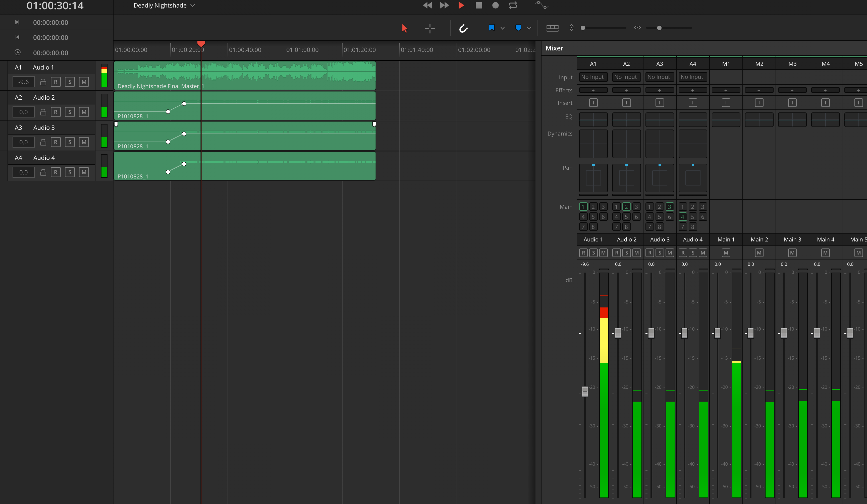The height and width of the screenshot is (504, 867).
Task: Click the A2 volume field showing 0.0
Action: (23, 112)
